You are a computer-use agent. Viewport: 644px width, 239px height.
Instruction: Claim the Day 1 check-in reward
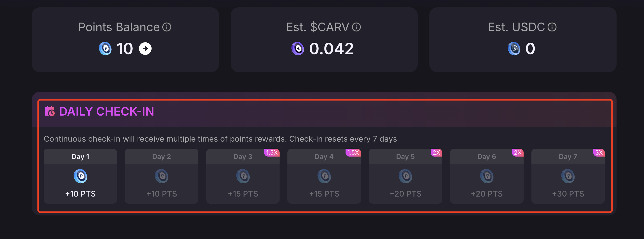coord(80,176)
